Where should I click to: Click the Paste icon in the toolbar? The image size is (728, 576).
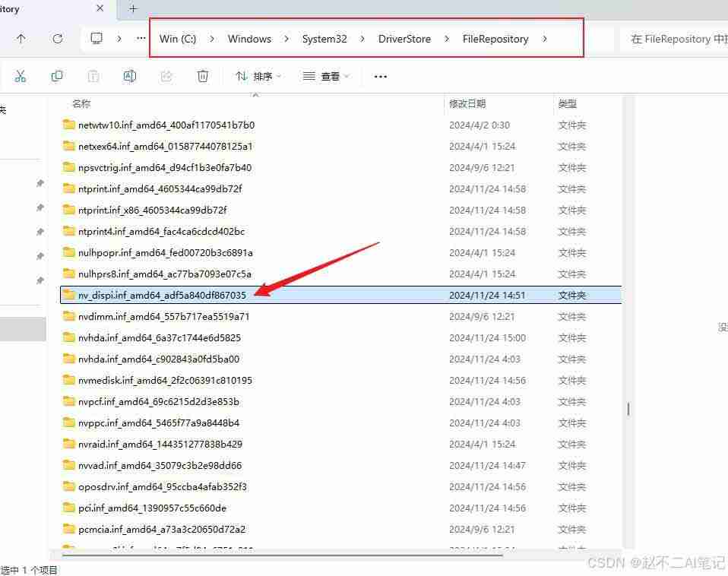pos(93,76)
